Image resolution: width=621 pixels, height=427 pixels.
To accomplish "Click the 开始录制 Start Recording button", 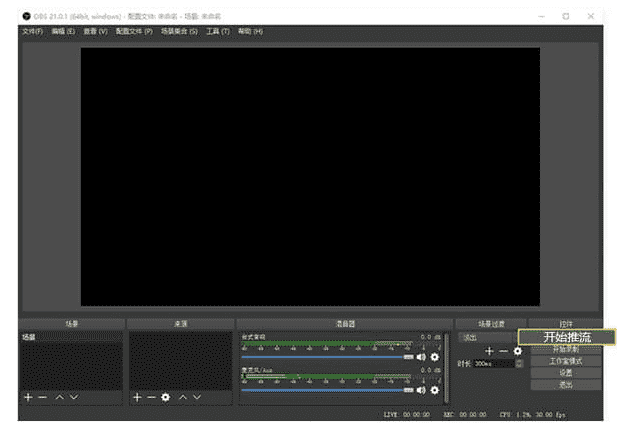I will (566, 349).
